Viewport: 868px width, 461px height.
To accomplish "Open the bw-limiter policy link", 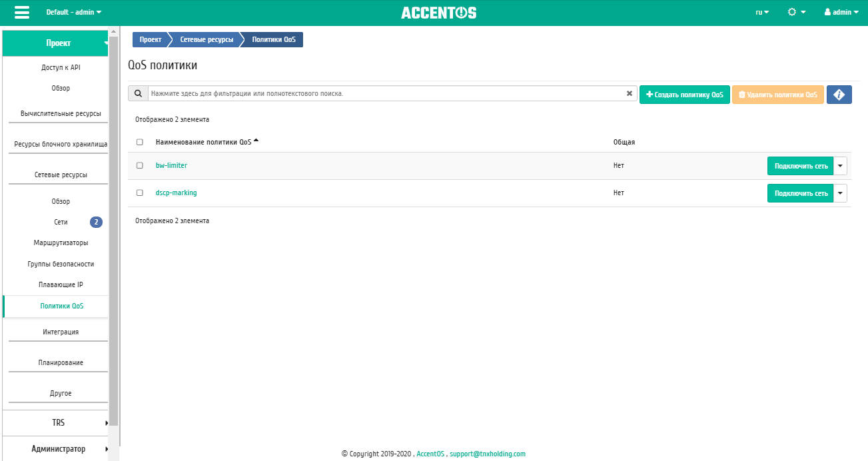I will click(171, 165).
